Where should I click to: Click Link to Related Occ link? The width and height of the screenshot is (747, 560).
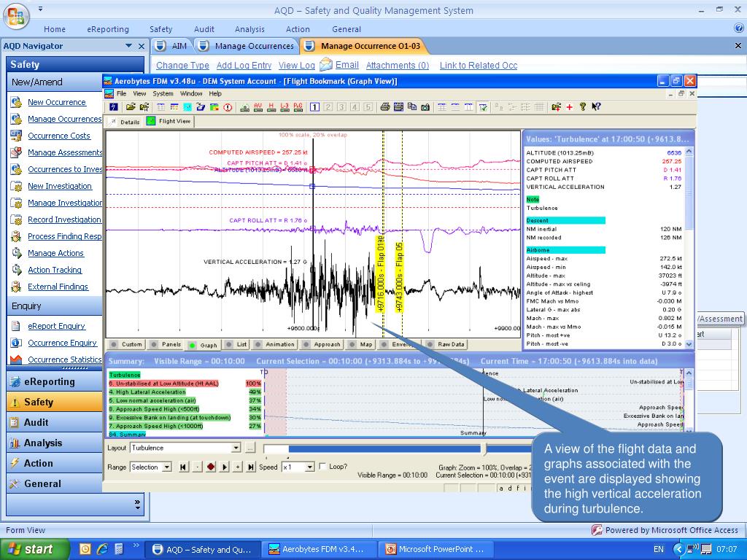click(x=479, y=65)
